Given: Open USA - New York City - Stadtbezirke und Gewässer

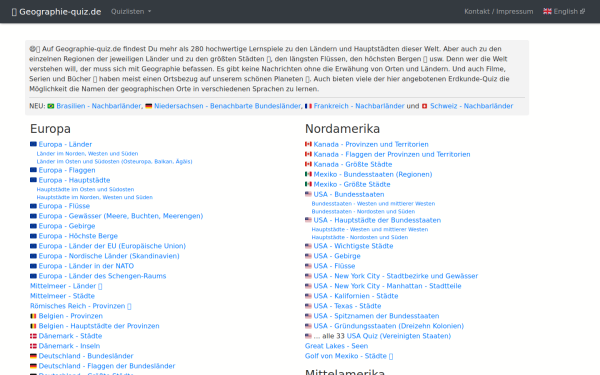Looking at the screenshot, I should [x=396, y=276].
